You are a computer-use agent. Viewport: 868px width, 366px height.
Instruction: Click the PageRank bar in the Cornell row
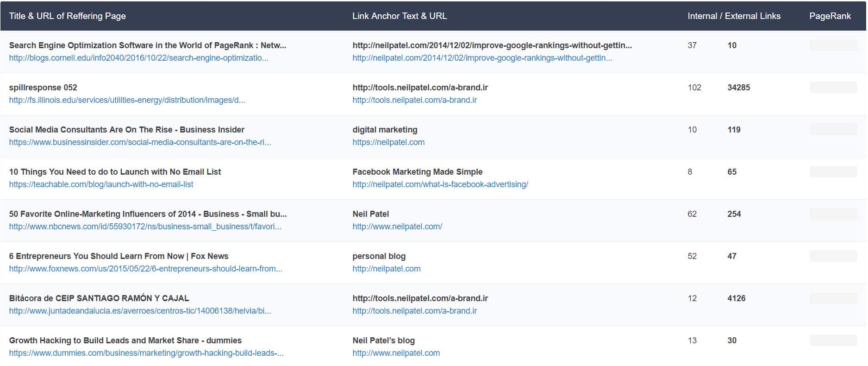point(833,45)
